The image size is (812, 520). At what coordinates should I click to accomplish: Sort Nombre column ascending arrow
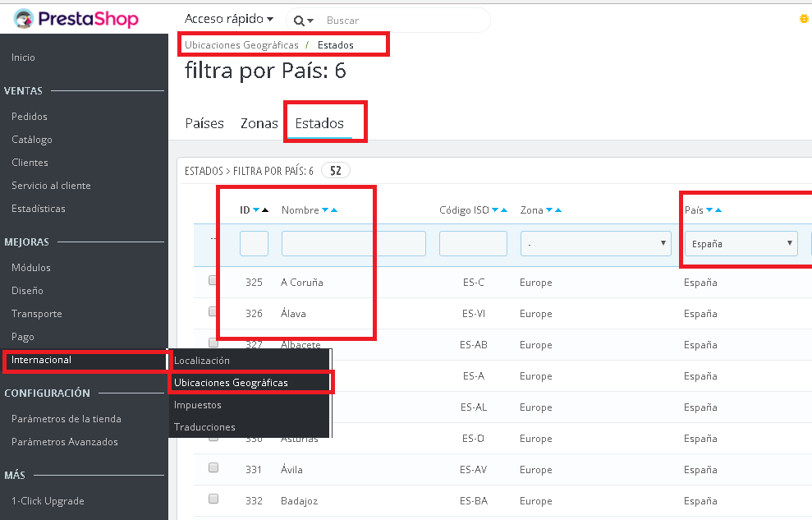[334, 211]
